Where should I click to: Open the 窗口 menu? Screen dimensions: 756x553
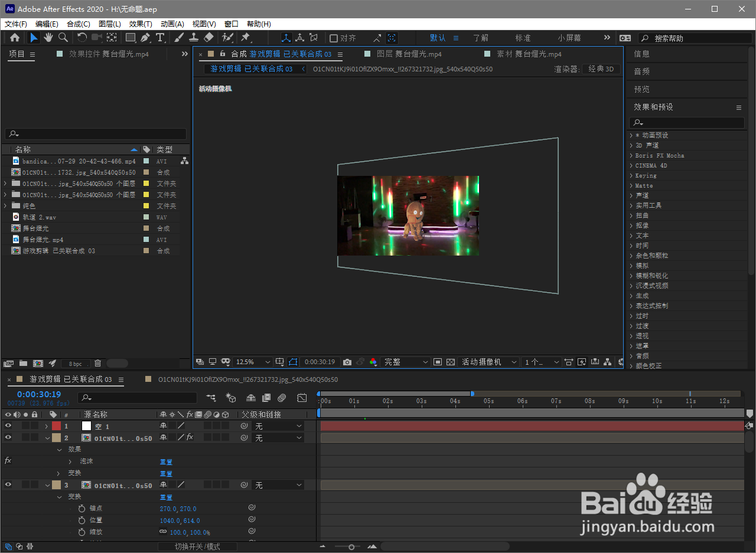232,24
